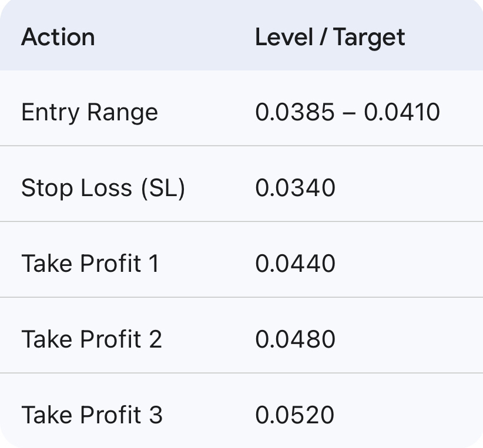Image resolution: width=483 pixels, height=448 pixels.
Task: Click the Action column header
Action: coord(58,37)
